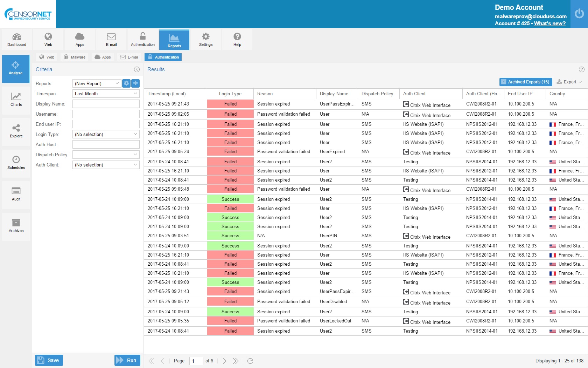Screen dimensions: 588x368
Task: Open the Explore sidebar view
Action: (x=16, y=131)
